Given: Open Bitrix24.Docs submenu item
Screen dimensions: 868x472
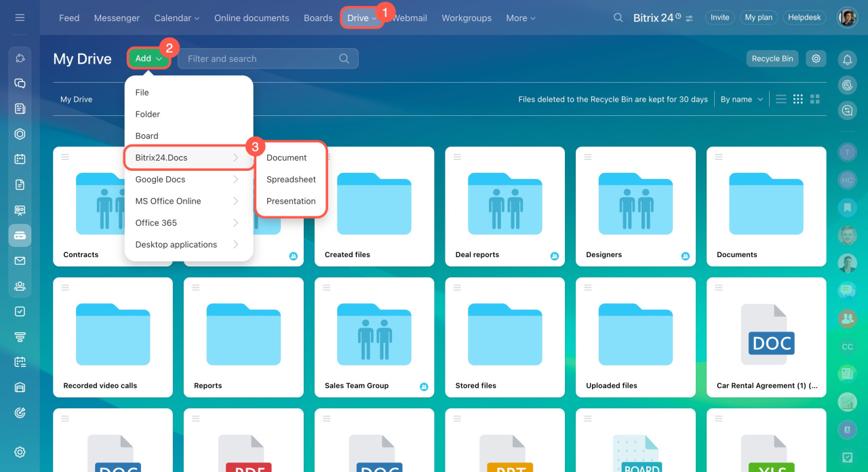Looking at the screenshot, I should pos(189,158).
